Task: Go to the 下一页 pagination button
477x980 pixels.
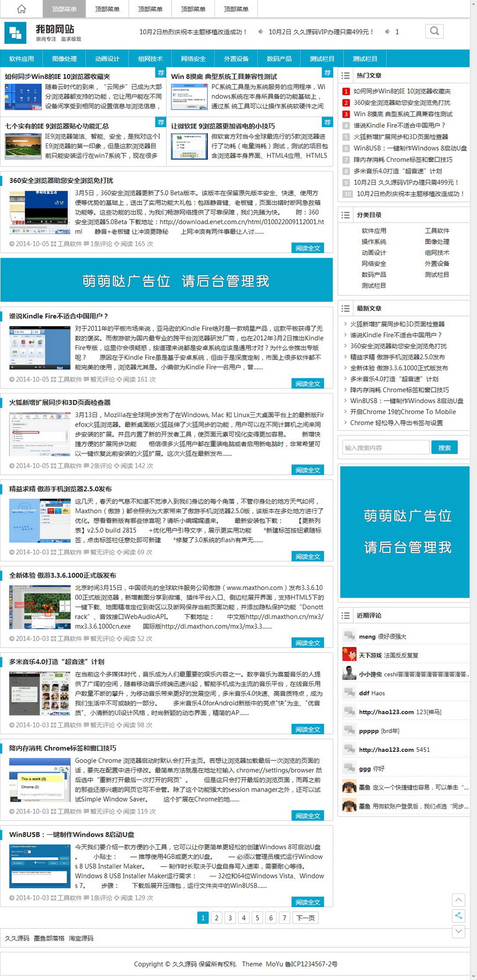Action: tap(305, 918)
